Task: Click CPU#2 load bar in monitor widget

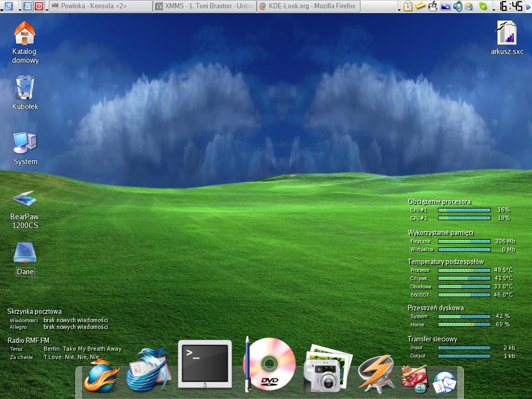Action: [464, 218]
